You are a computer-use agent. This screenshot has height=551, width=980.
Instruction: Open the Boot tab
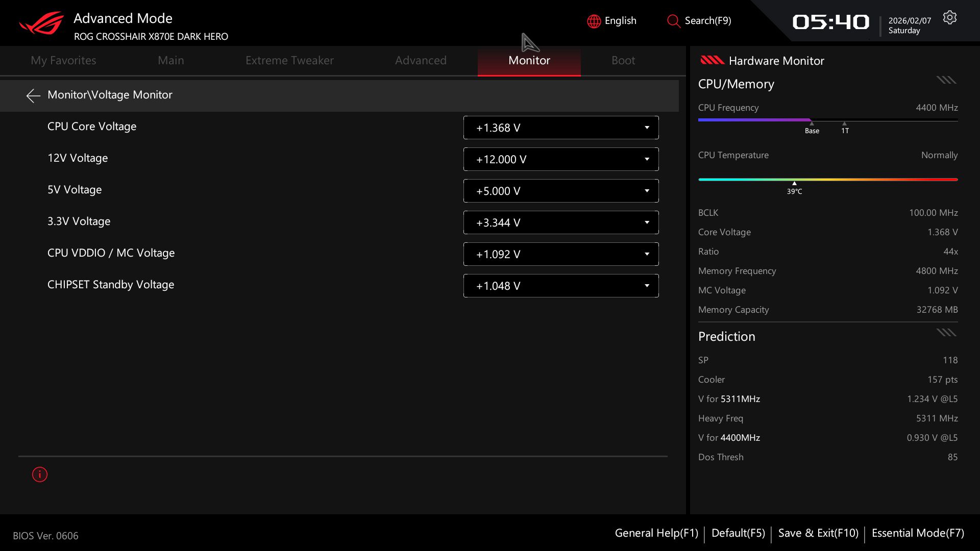623,60
